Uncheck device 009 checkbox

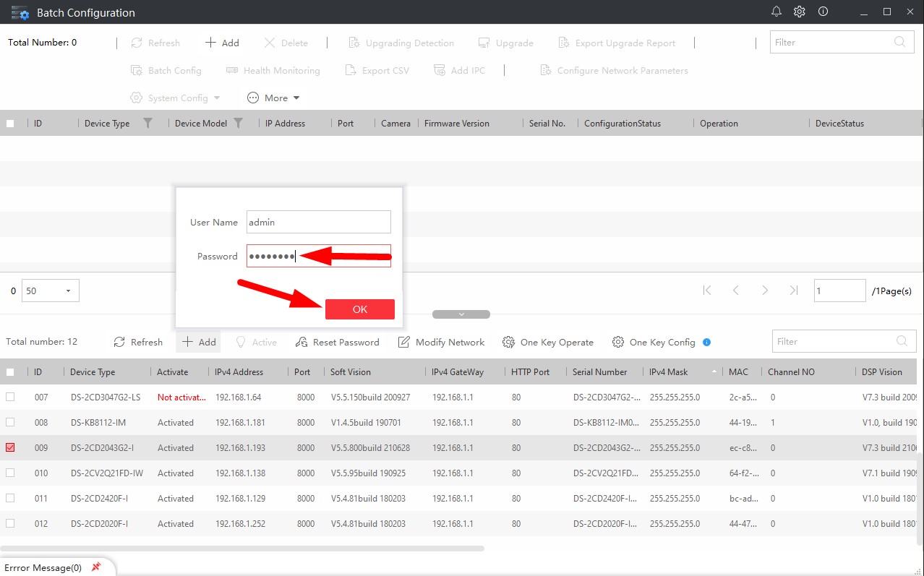pos(10,448)
